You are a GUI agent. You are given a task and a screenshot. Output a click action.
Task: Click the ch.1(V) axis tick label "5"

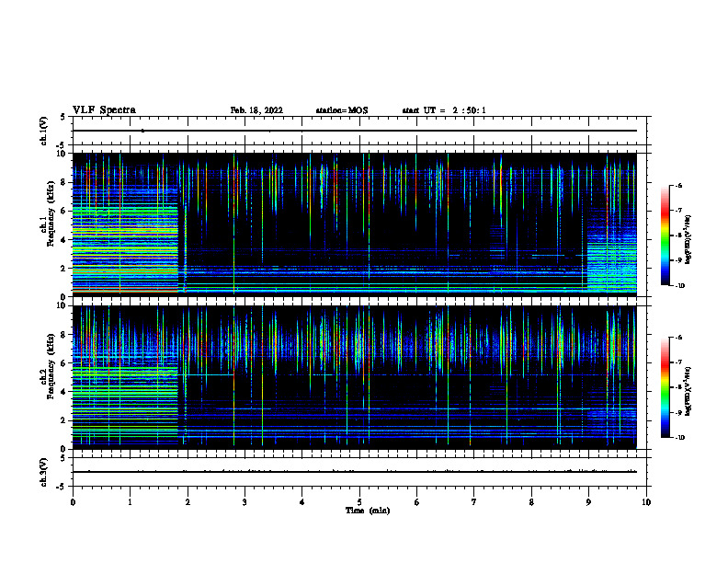63,118
